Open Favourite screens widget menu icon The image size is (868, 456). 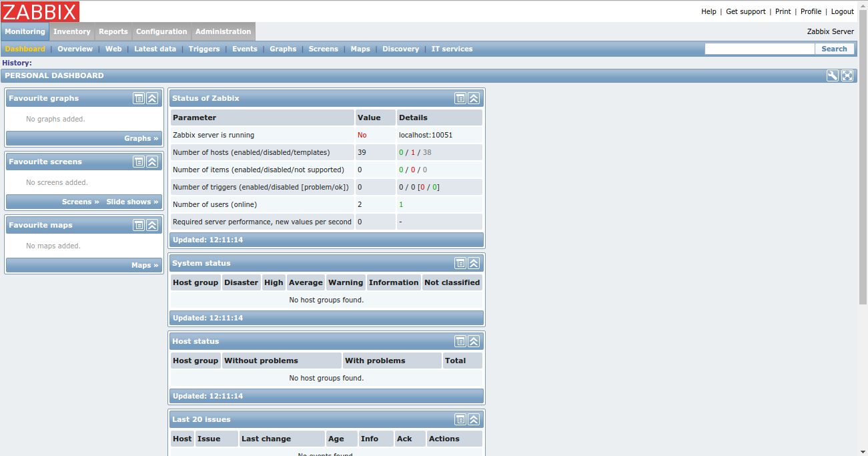(x=139, y=162)
